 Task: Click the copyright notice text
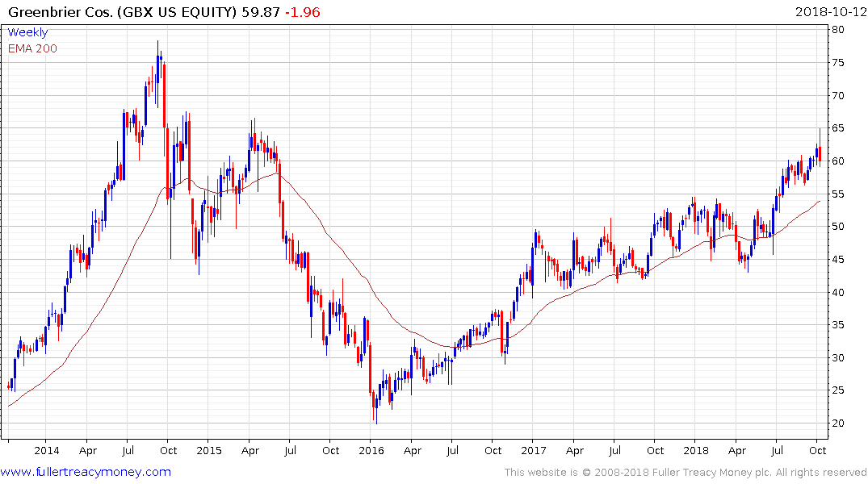[x=686, y=473]
